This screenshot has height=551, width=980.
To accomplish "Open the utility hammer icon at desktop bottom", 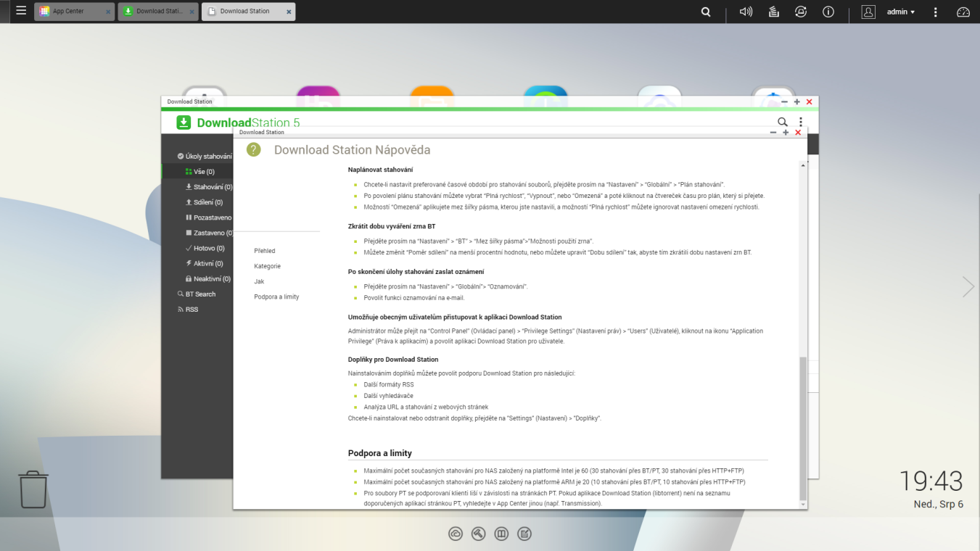I will click(x=478, y=534).
